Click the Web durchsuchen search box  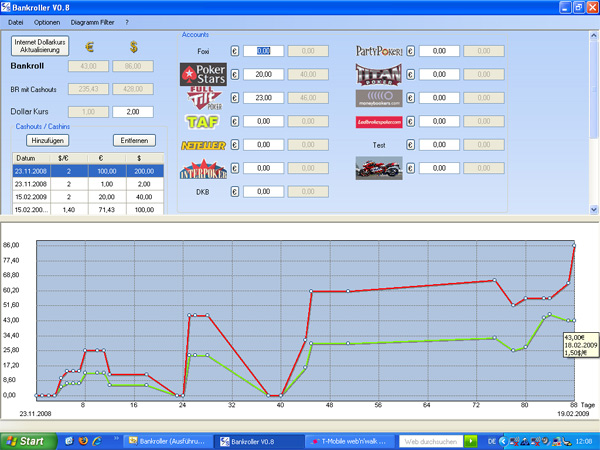(431, 442)
